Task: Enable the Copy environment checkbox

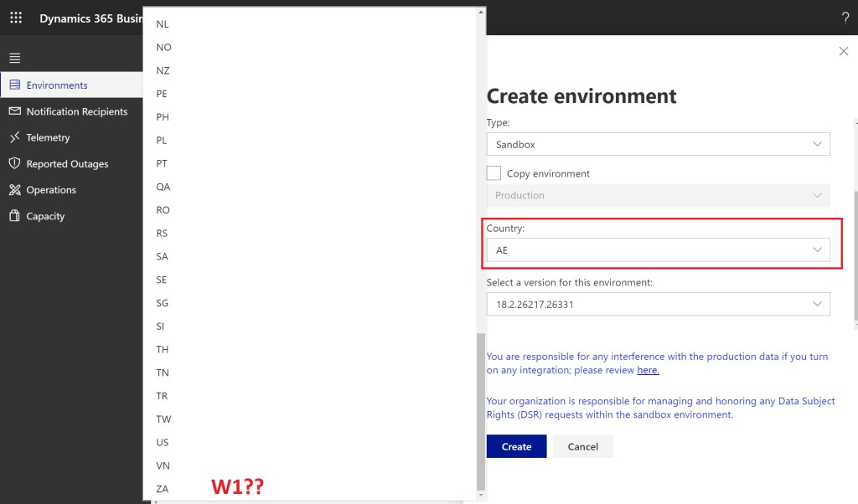Action: pyautogui.click(x=494, y=173)
